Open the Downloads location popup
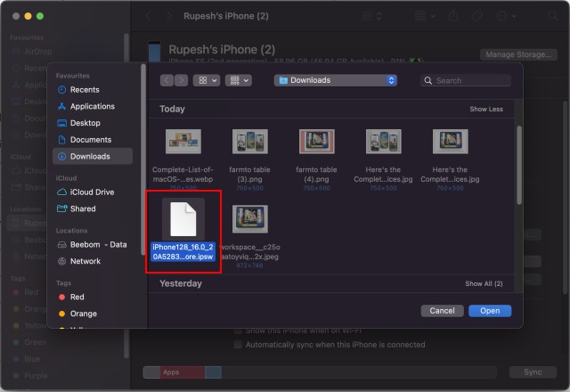Viewport: 570px width, 392px height. pos(336,80)
